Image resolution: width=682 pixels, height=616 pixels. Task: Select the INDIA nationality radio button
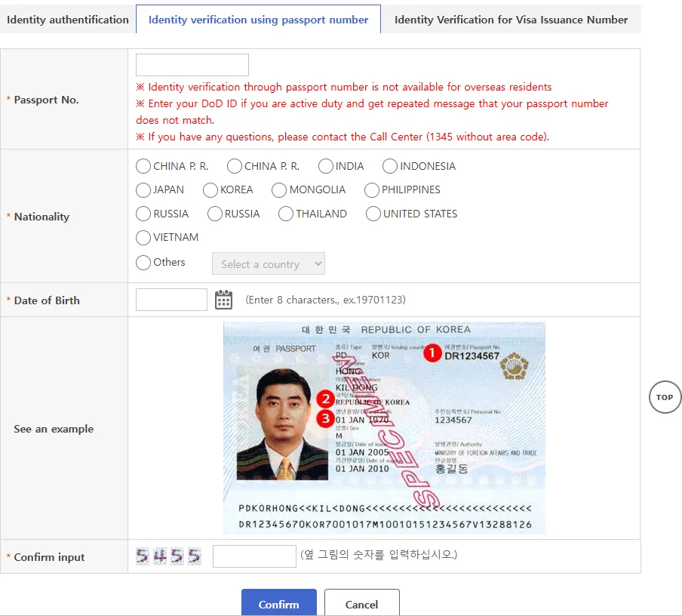pyautogui.click(x=325, y=166)
